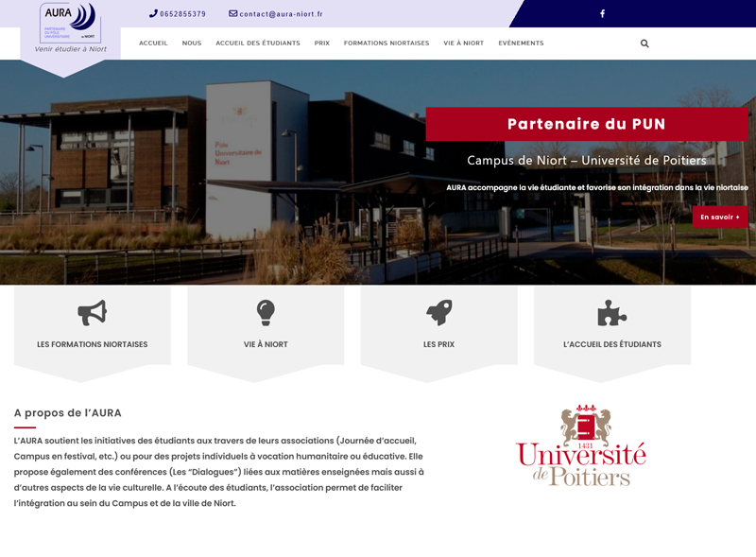
Task: Open the Les Prix card label
Action: [438, 344]
